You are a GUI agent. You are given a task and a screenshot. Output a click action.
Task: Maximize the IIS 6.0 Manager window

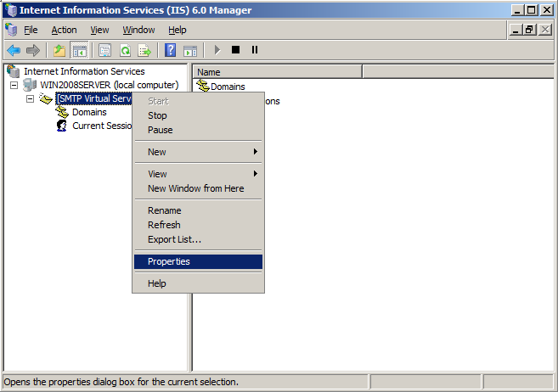[x=531, y=10]
